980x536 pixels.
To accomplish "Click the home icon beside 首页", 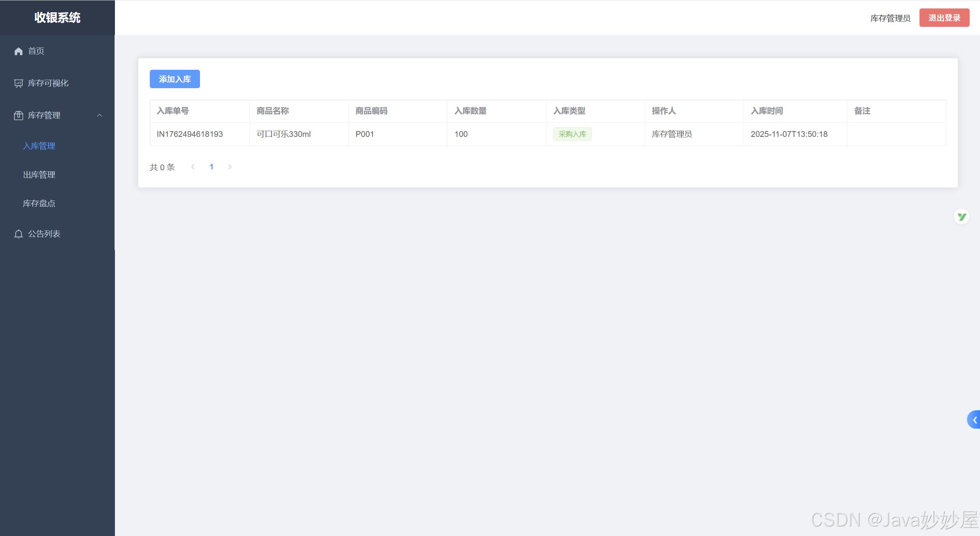I will 18,51.
